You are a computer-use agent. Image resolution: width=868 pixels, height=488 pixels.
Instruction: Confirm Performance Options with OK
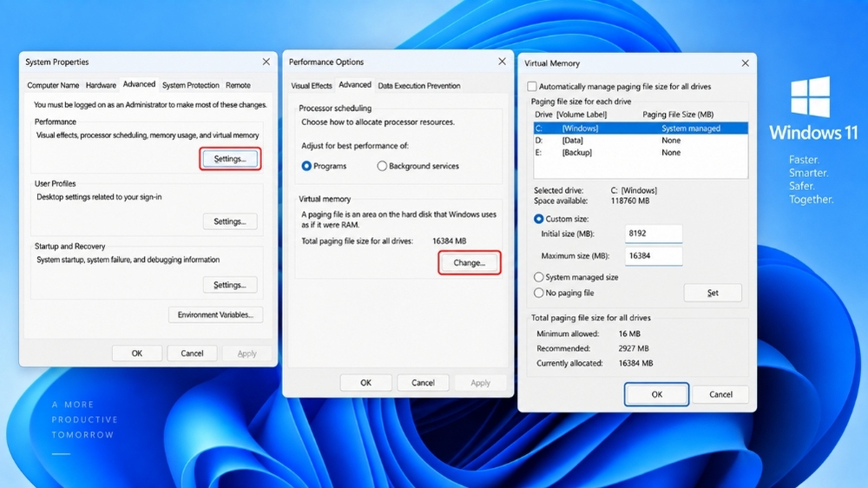tap(366, 383)
